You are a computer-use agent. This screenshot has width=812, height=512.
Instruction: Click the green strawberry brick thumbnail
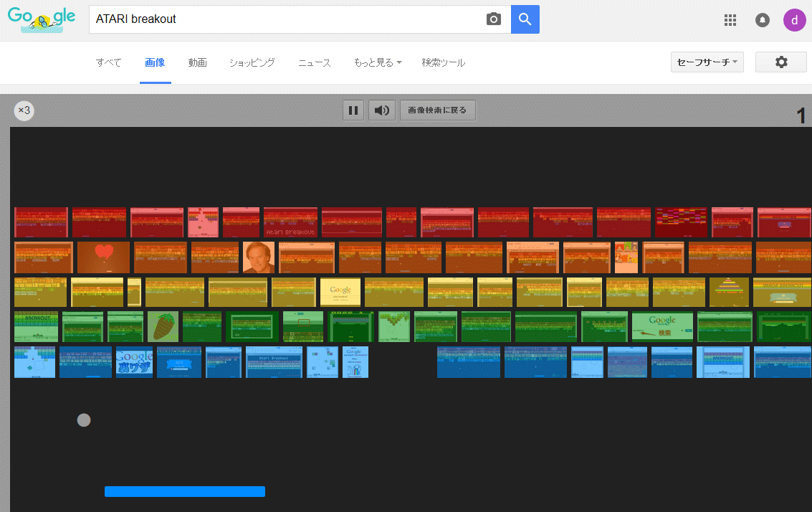pos(163,326)
